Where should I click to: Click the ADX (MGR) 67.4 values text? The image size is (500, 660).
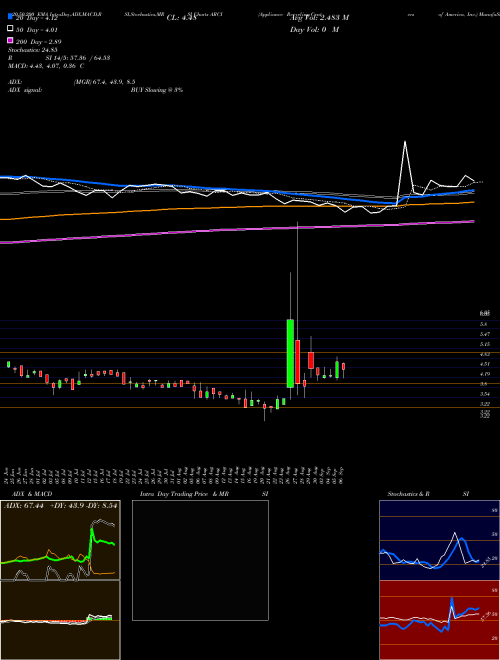[x=104, y=82]
